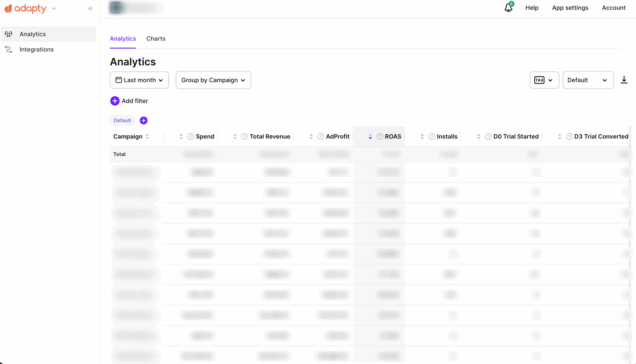Click the adapty logo
636x364 pixels.
[26, 8]
